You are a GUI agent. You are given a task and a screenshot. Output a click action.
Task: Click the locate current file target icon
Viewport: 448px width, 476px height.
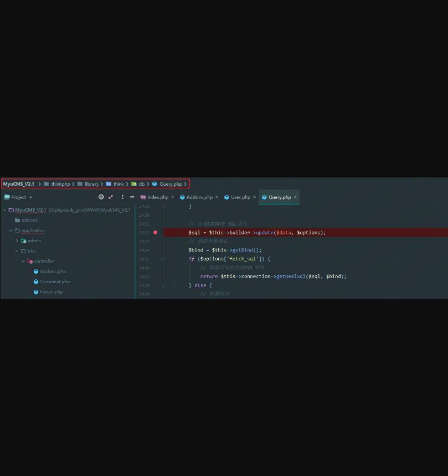[101, 197]
